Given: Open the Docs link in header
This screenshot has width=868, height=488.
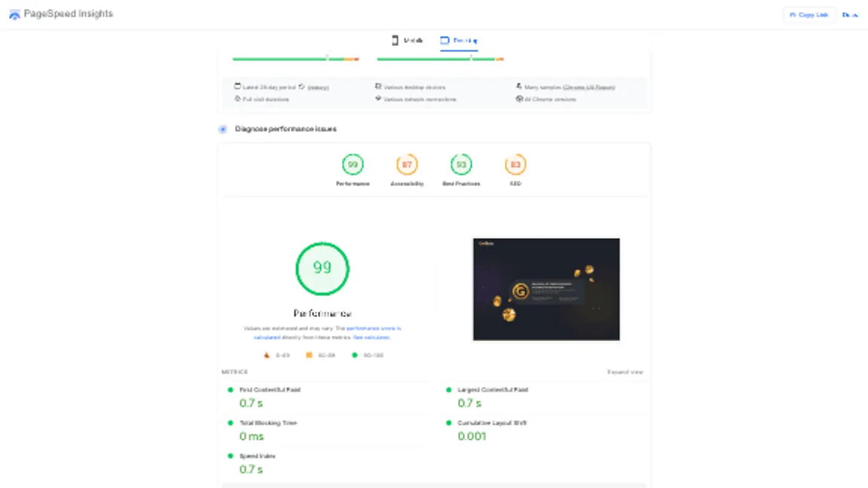Looking at the screenshot, I should click(x=850, y=15).
